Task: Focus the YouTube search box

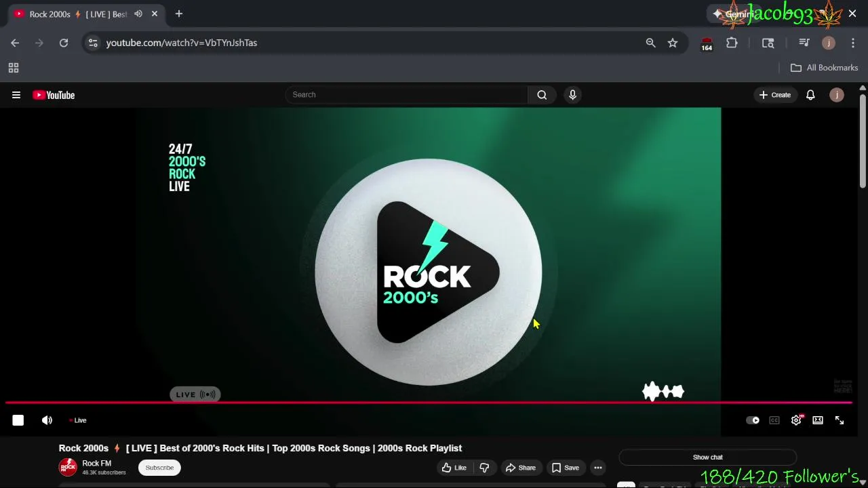Action: click(407, 95)
